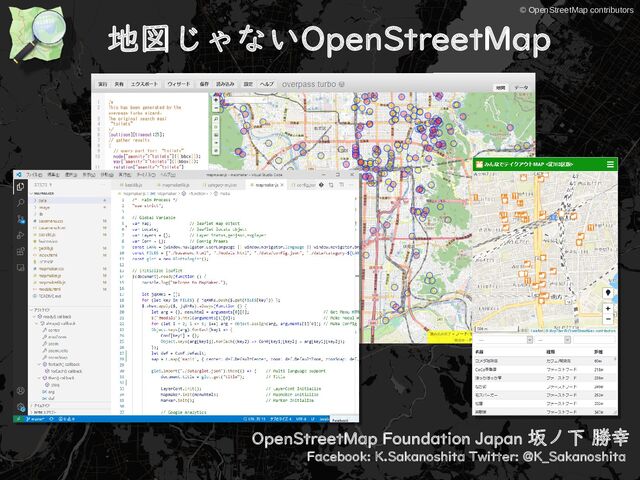Expand the image folder in the Explorer
Screen dimensions: 640x480
click(x=69, y=207)
